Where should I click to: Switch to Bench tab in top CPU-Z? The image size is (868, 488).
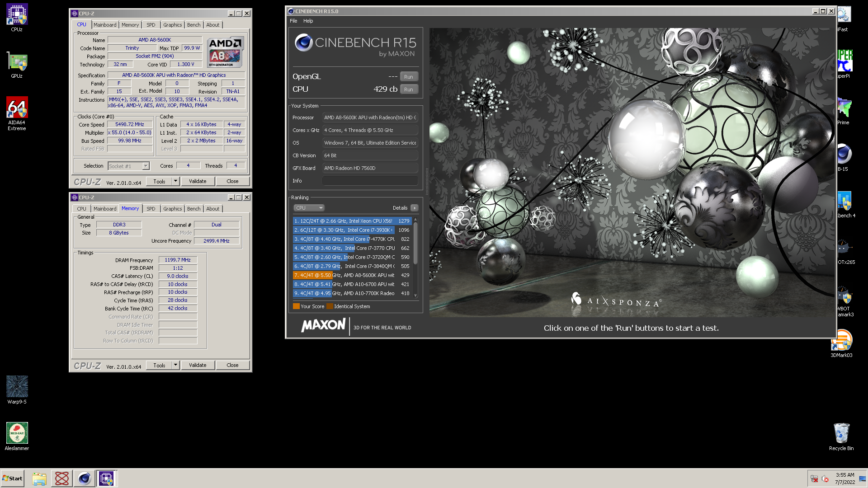193,25
